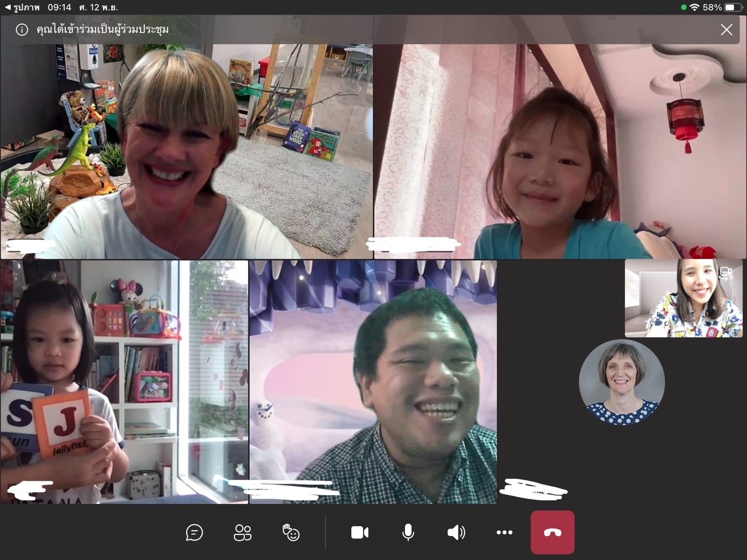Open the meeting chat icon
This screenshot has width=747, height=560.
pyautogui.click(x=194, y=533)
